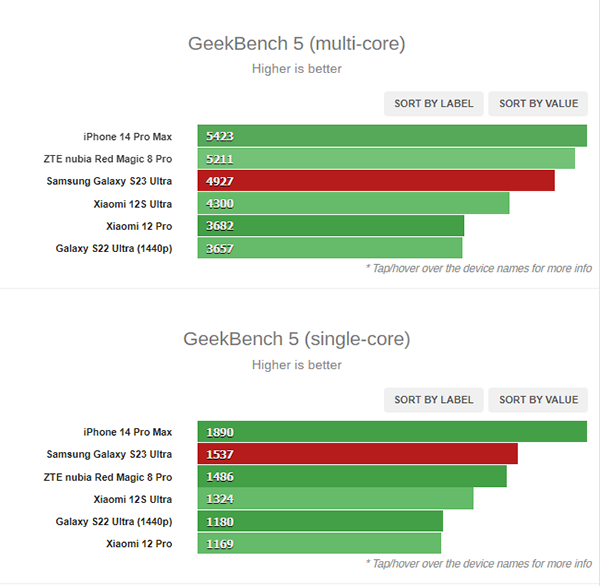Tap iPhone 14 Pro Max label in single-core chart
This screenshot has height=586, width=600.
pyautogui.click(x=127, y=432)
